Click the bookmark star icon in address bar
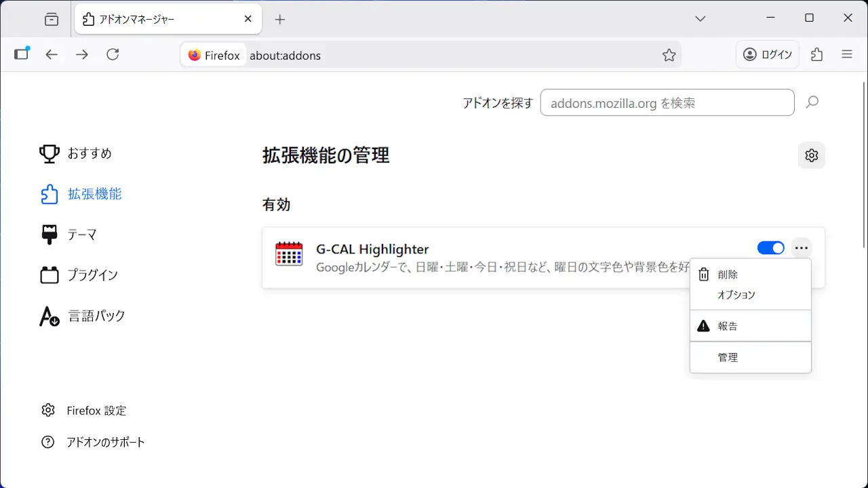Screen dimensions: 868x488 click(669, 55)
